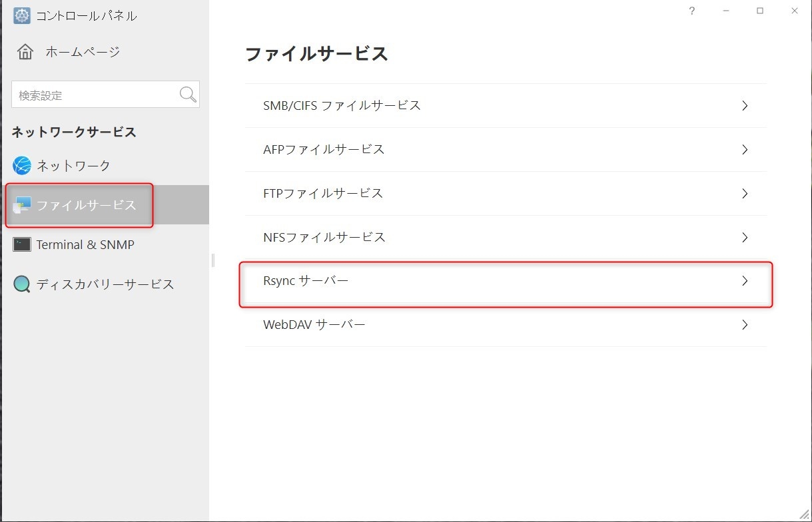The width and height of the screenshot is (812, 522).
Task: Expand the FTP file service chevron
Action: (745, 194)
